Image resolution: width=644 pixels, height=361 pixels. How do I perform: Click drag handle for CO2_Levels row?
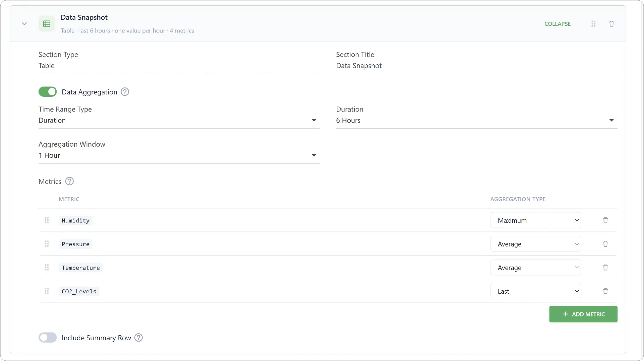coord(47,291)
